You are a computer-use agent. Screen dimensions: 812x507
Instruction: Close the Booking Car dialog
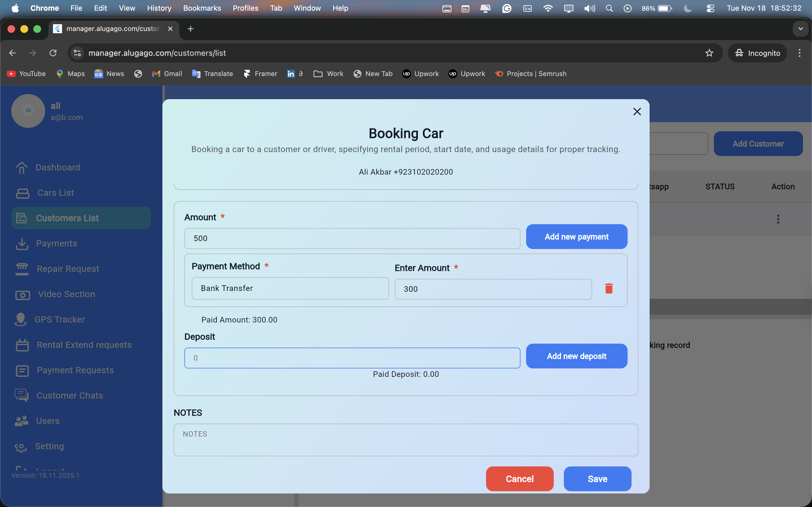(637, 112)
